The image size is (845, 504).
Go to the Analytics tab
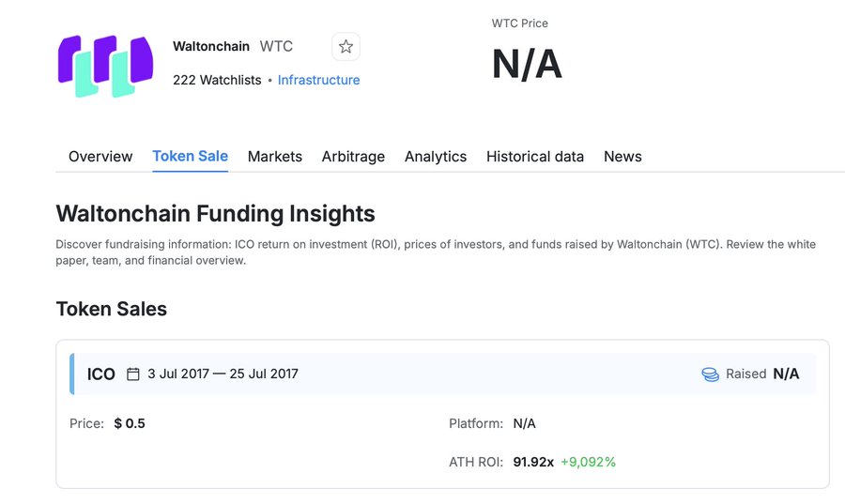tap(436, 157)
